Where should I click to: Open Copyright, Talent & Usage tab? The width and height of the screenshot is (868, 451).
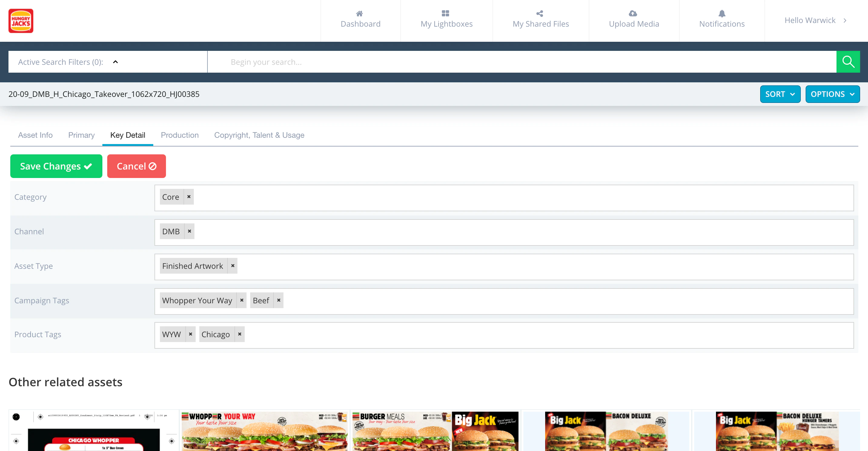pyautogui.click(x=260, y=135)
